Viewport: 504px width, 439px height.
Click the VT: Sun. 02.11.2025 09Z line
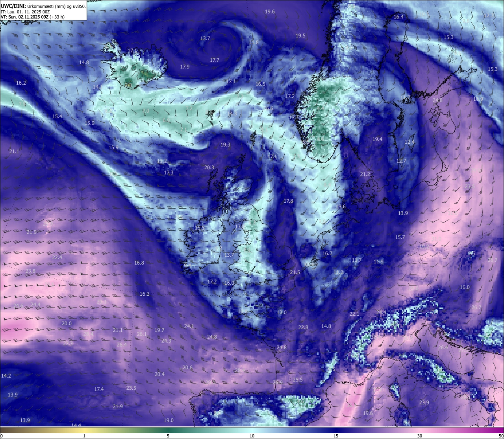click(x=33, y=17)
